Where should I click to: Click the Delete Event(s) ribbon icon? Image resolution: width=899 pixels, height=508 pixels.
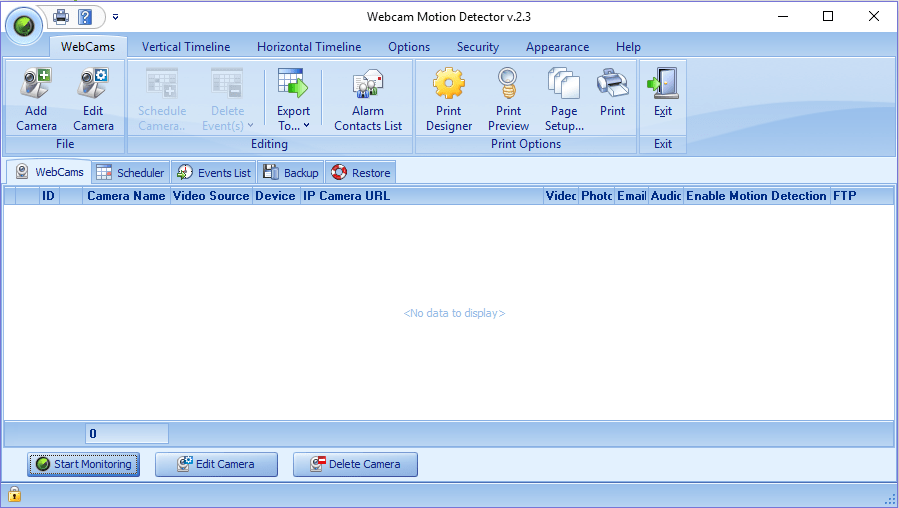(227, 83)
